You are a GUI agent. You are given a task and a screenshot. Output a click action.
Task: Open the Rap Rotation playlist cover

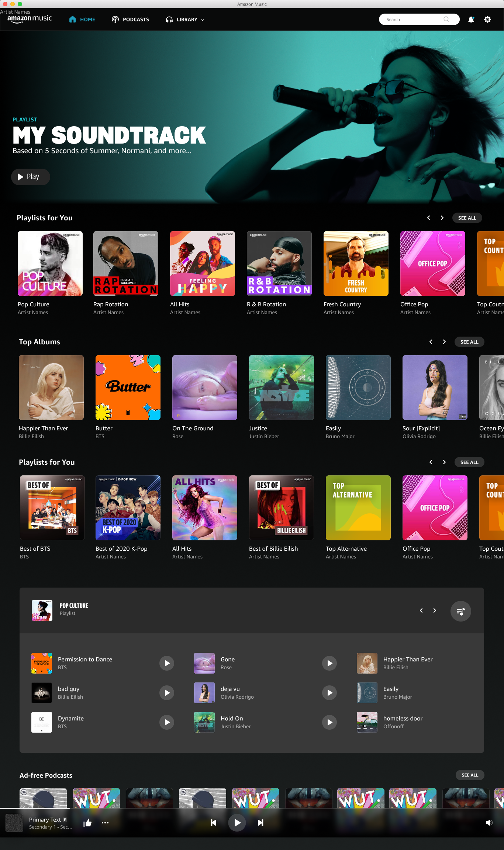[126, 264]
